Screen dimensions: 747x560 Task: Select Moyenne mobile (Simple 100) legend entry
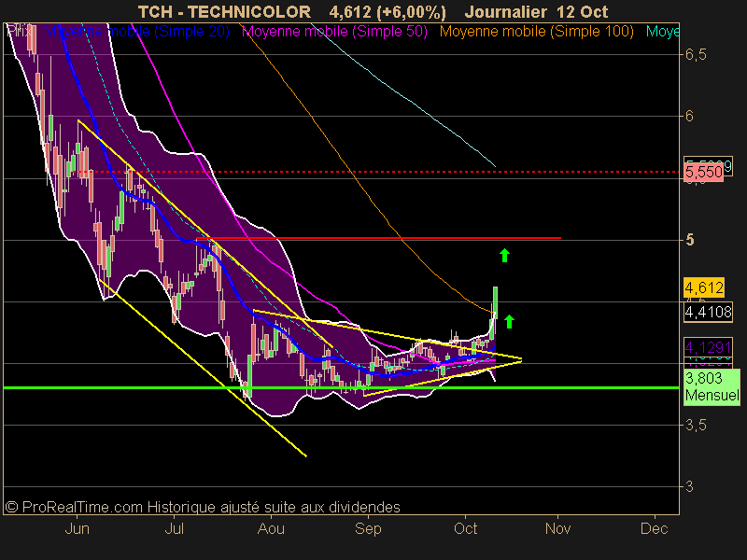click(536, 32)
